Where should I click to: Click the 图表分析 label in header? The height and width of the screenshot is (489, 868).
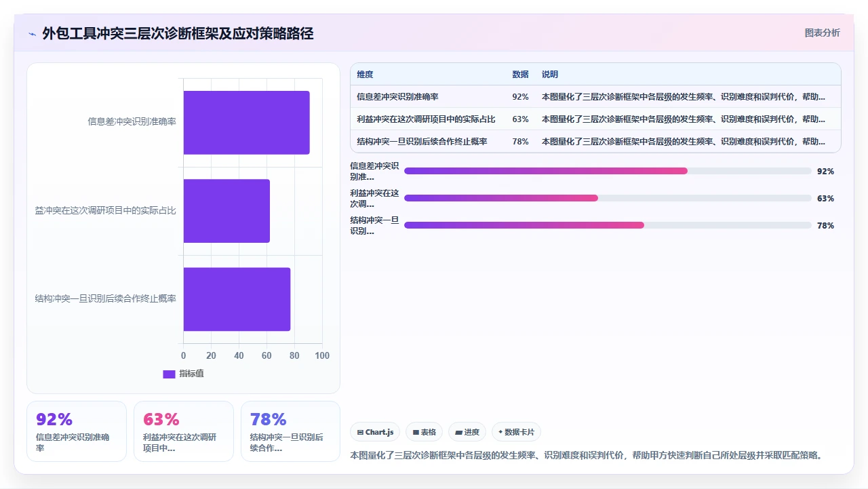tap(822, 33)
